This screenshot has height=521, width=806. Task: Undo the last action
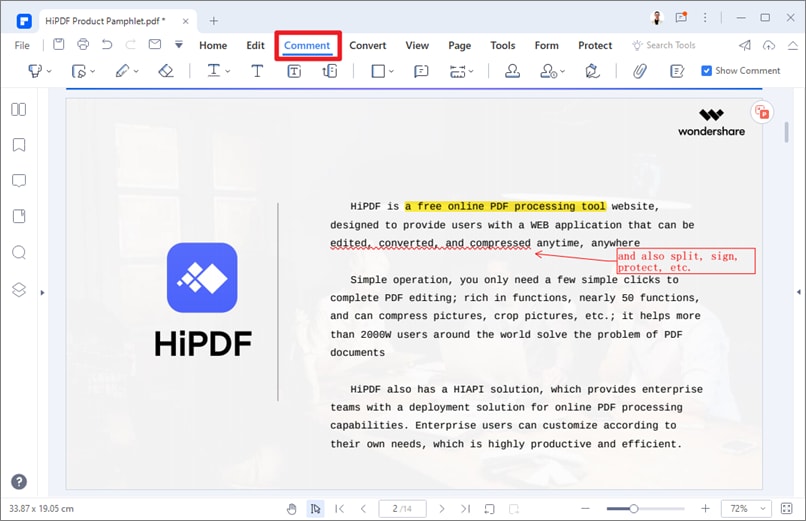106,45
